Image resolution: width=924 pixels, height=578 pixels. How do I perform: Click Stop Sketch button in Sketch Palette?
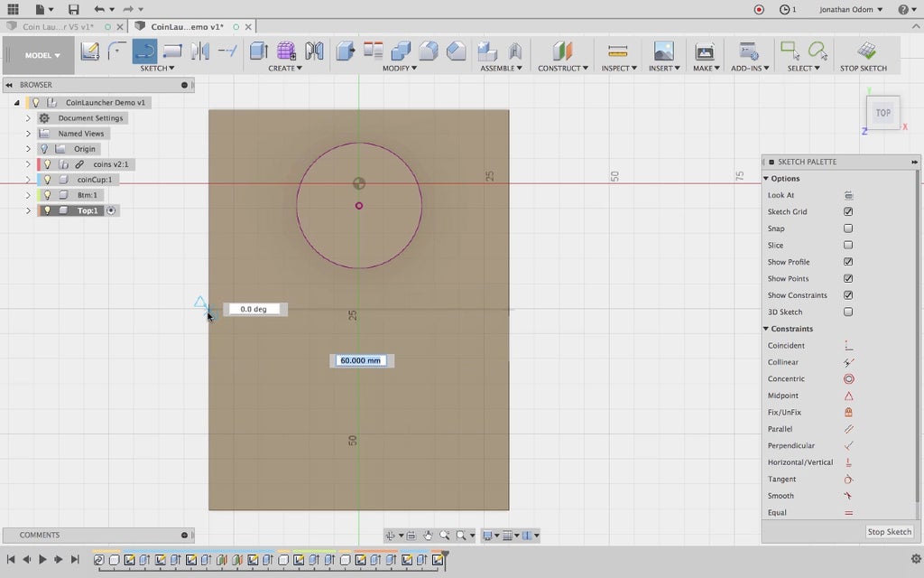pyautogui.click(x=889, y=532)
